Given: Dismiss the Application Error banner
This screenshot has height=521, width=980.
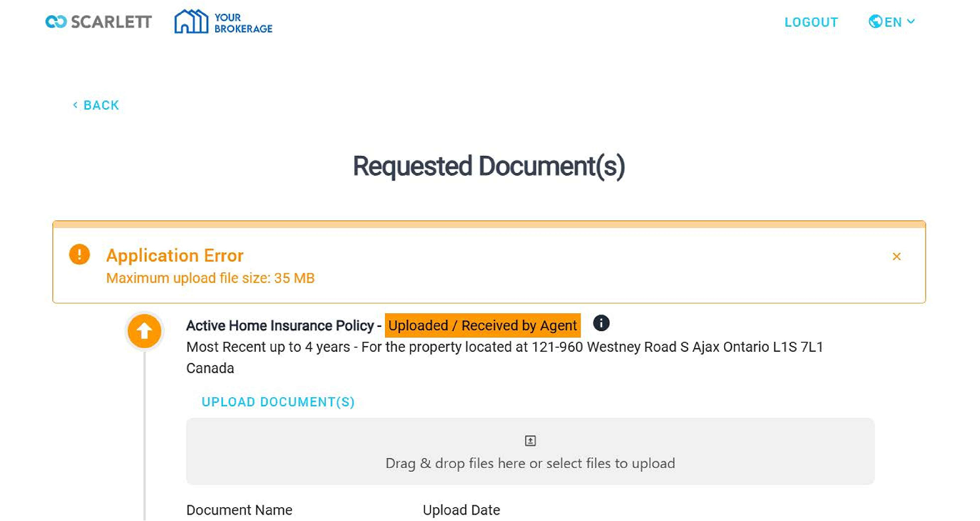Looking at the screenshot, I should coord(896,256).
